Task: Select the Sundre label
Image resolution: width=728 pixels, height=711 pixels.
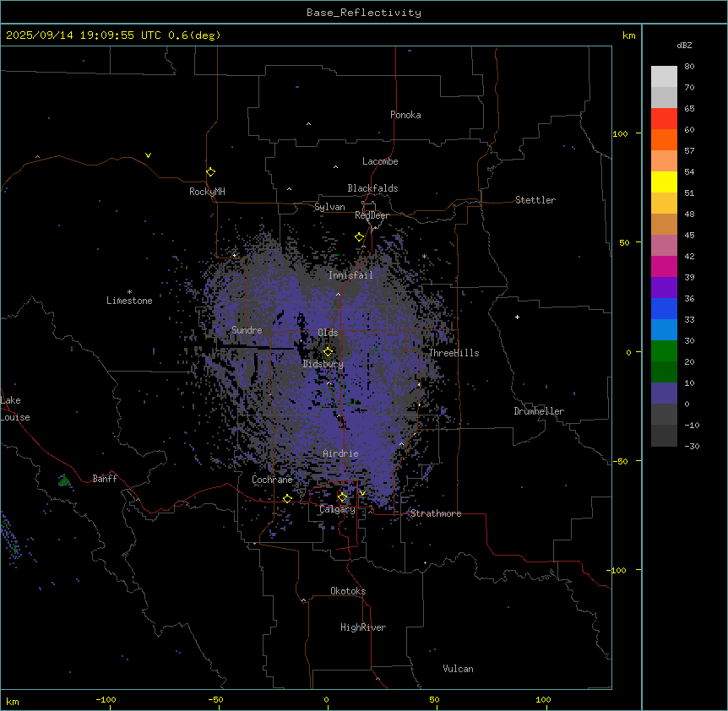Action: 247,330
